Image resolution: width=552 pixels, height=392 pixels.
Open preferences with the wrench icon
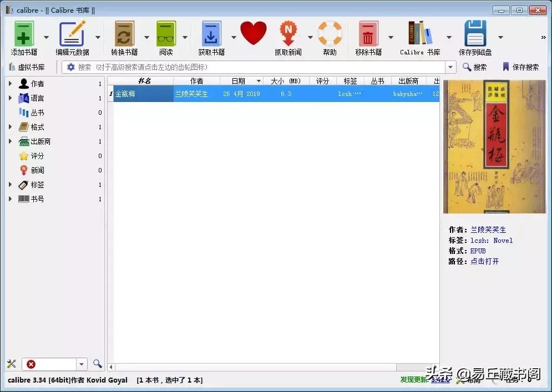(x=11, y=364)
